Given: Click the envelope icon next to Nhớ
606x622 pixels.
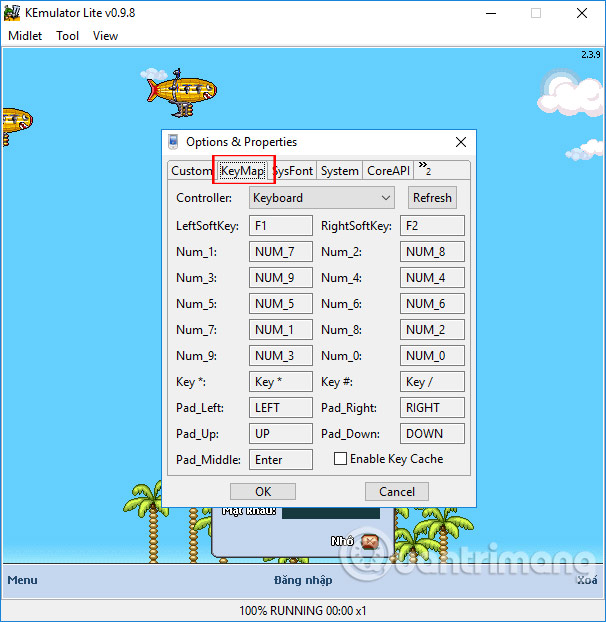Looking at the screenshot, I should point(370,541).
